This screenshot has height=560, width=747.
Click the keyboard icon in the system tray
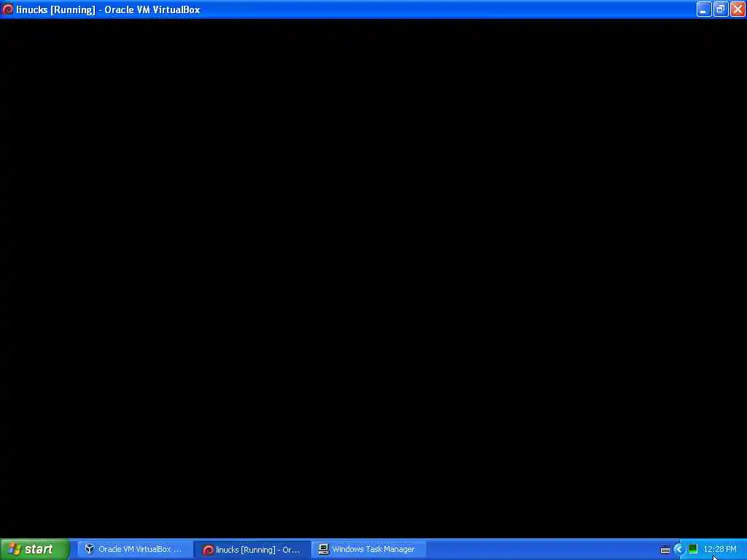tap(665, 550)
